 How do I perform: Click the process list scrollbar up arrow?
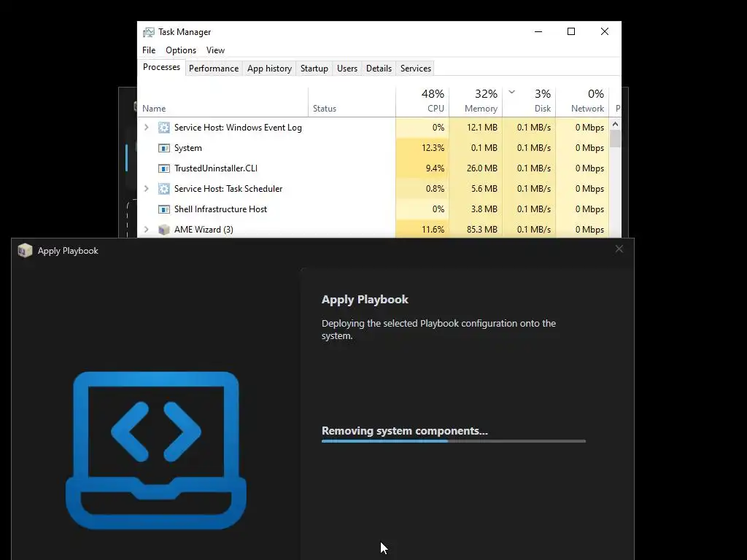[615, 124]
